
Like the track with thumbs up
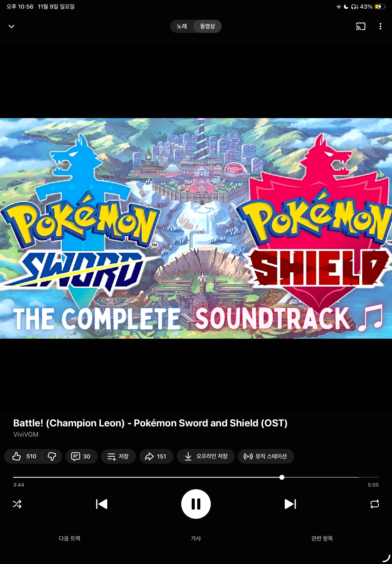pyautogui.click(x=24, y=456)
